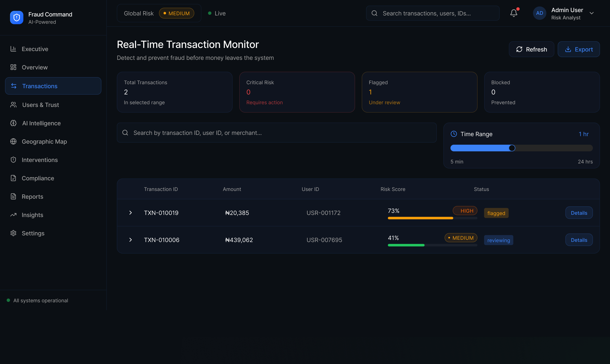Viewport: 610px width, 364px height.
Task: Click the Geographic Map globe icon
Action: (x=13, y=142)
